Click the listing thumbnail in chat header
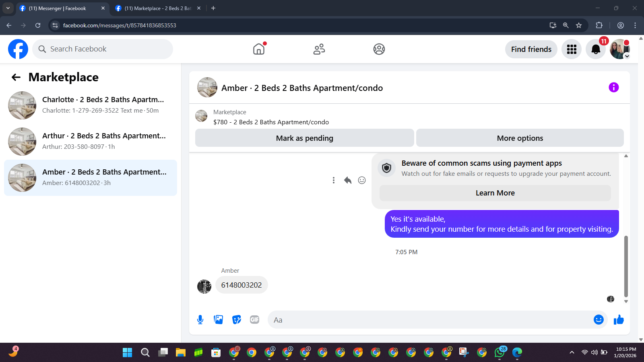Viewport: 644px width, 362px height. pos(207,87)
